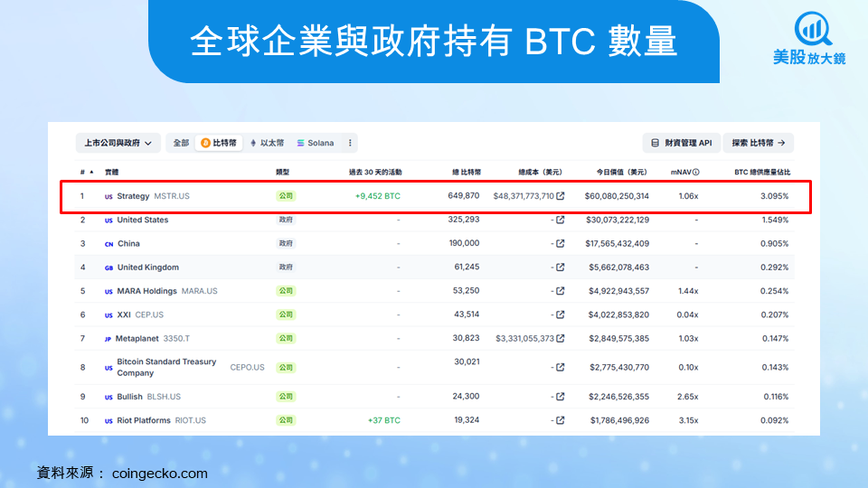
Task: Open the MARA Holdings entity link
Action: [x=146, y=291]
